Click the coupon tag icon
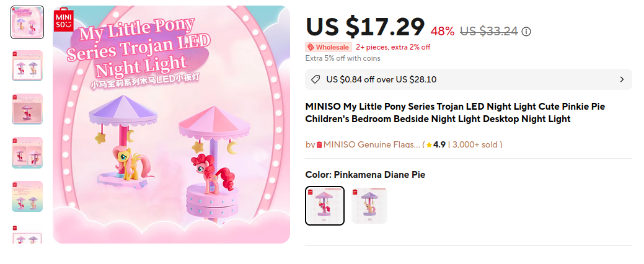The width and height of the screenshot is (644, 264). click(x=315, y=79)
